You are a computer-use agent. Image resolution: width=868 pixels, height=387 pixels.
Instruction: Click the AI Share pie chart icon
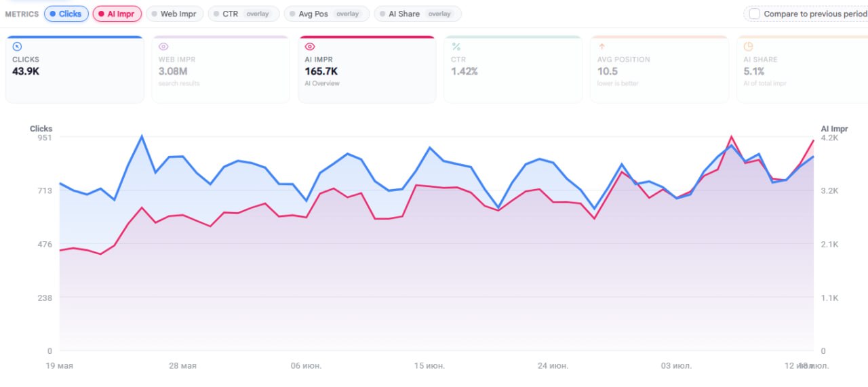[749, 47]
